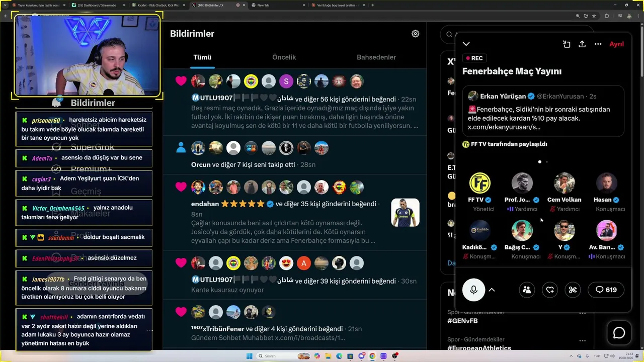This screenshot has width=644, height=362.
Task: Open the endahan post image thumbnail
Action: tap(405, 213)
